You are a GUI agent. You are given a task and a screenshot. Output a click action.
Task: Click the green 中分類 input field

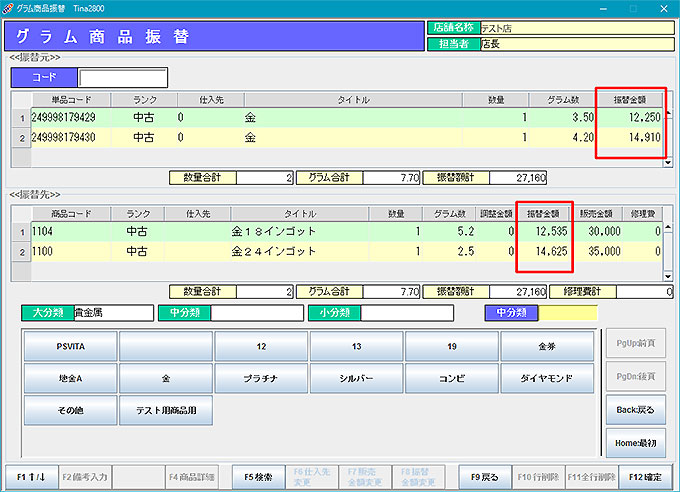[x=257, y=313]
